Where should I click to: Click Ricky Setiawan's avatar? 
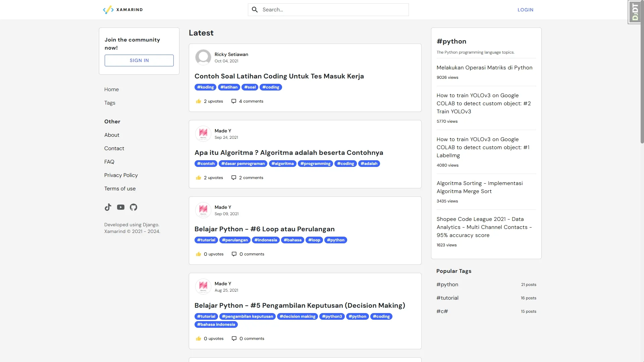click(x=203, y=57)
